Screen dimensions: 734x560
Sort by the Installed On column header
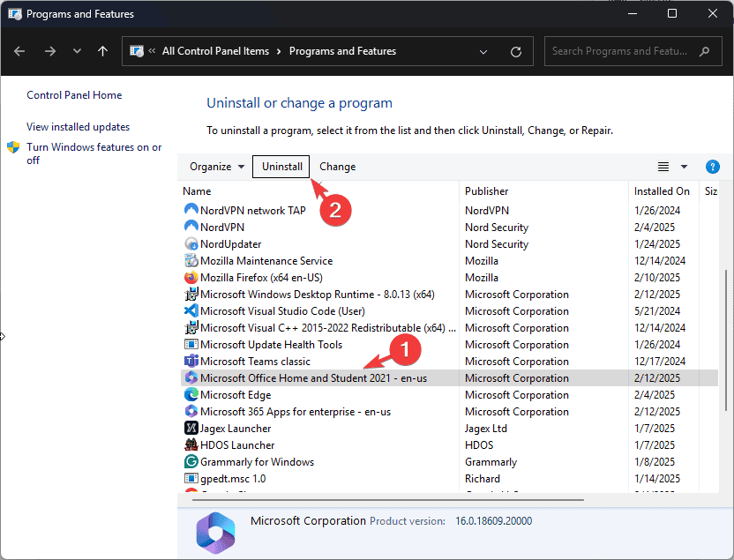(663, 191)
